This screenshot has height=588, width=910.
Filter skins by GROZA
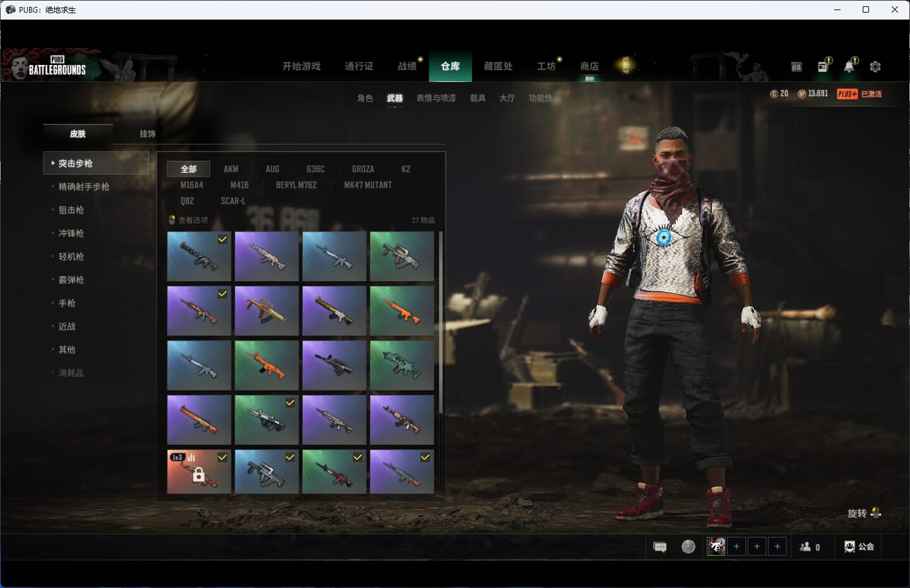(x=363, y=169)
